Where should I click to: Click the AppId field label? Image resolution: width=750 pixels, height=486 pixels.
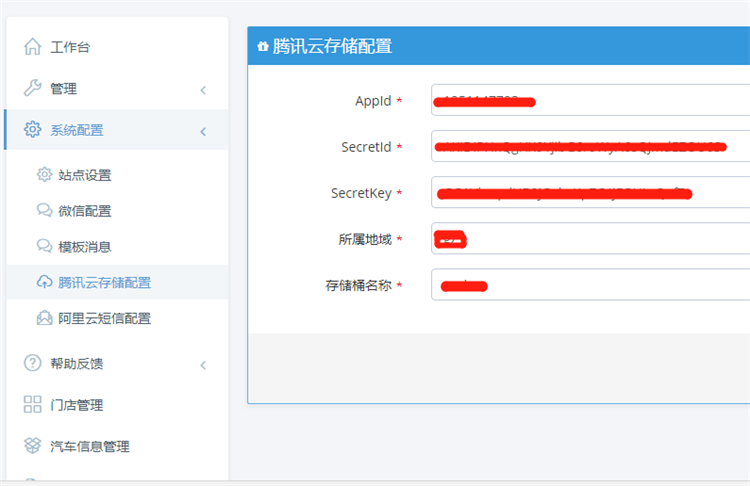tap(373, 101)
